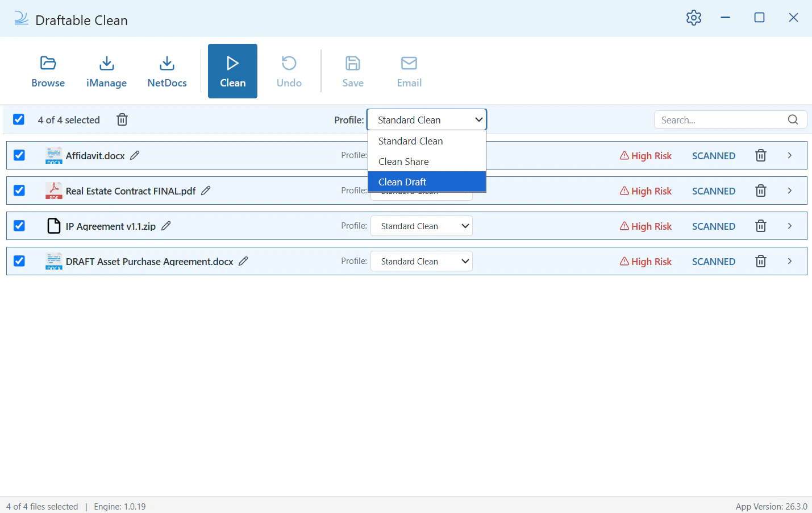Run the Clean action
812x513 pixels.
[x=232, y=71]
